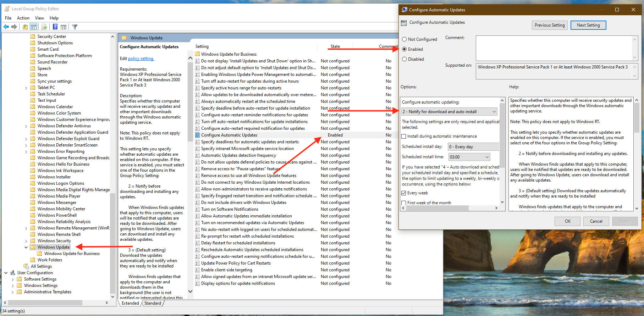This screenshot has width=644, height=316.
Task: Click the Cancel button in dialog
Action: (x=596, y=221)
